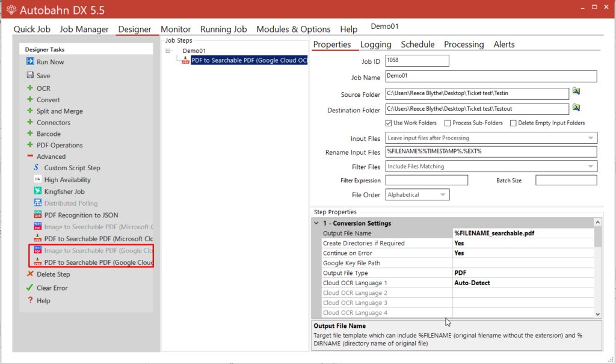This screenshot has height=364, width=616.
Task: Open the Running Job menu
Action: tap(224, 29)
